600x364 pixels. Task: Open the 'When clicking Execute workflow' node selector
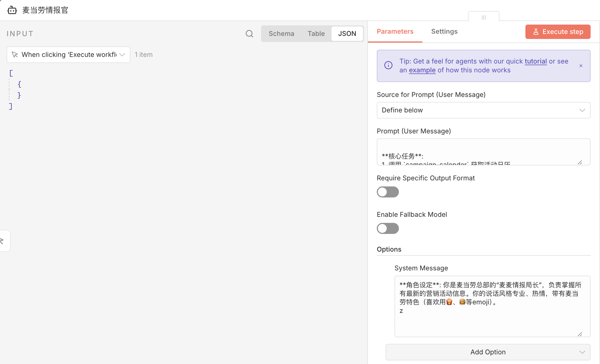[69, 55]
